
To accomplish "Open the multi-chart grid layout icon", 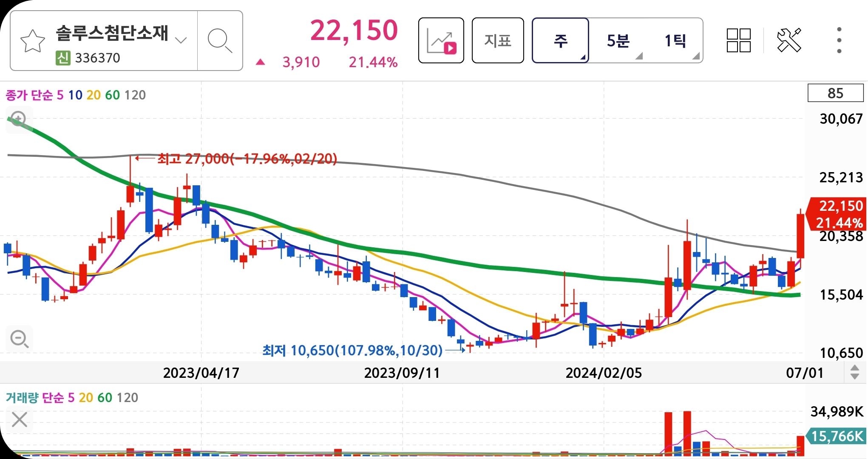I will click(x=739, y=41).
